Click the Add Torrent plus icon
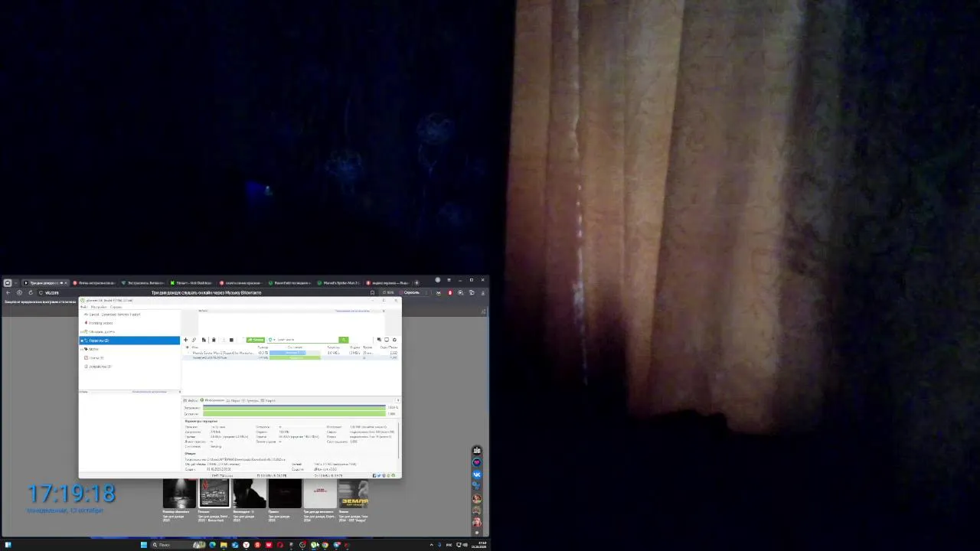Screen dimensions: 980x551 click(185, 340)
